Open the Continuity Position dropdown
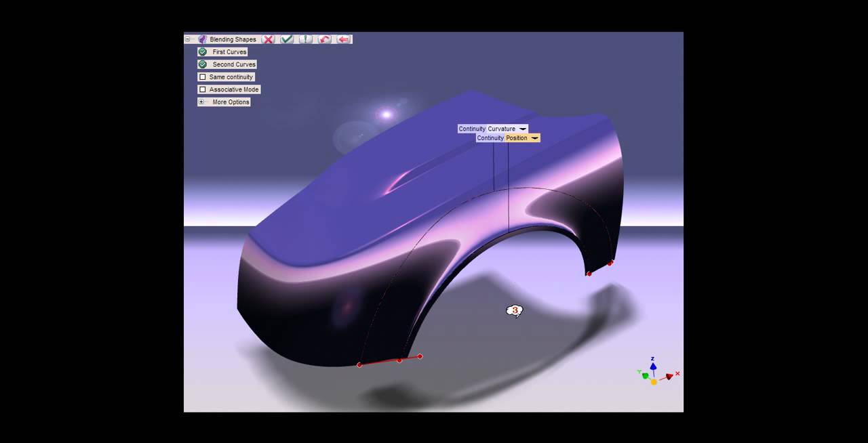 point(534,138)
